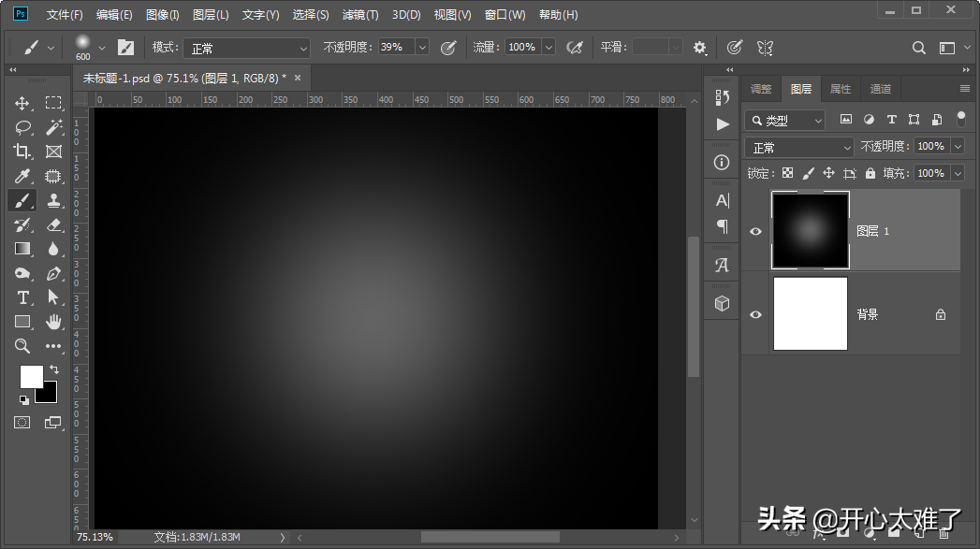
Task: Open the layer filter 类型 dropdown
Action: pos(785,121)
